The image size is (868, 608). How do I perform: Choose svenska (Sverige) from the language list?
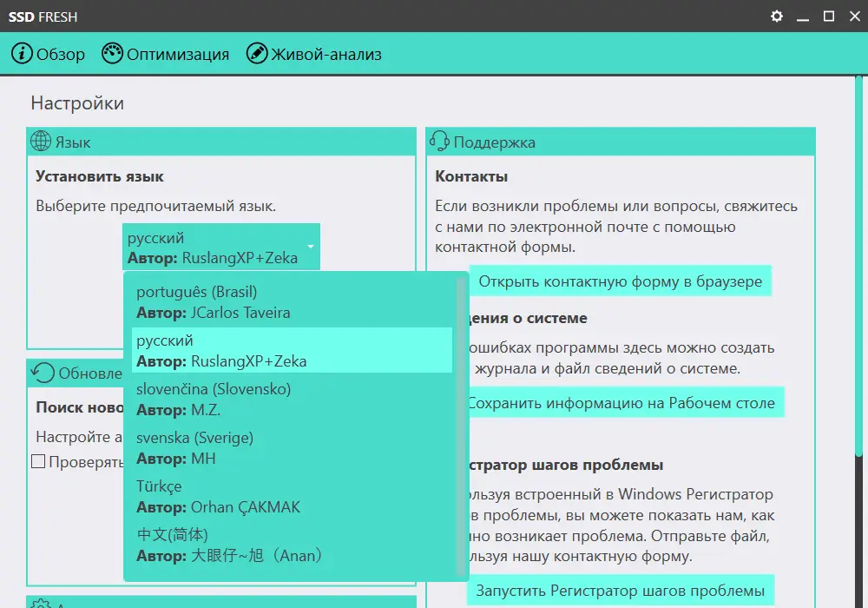219,447
